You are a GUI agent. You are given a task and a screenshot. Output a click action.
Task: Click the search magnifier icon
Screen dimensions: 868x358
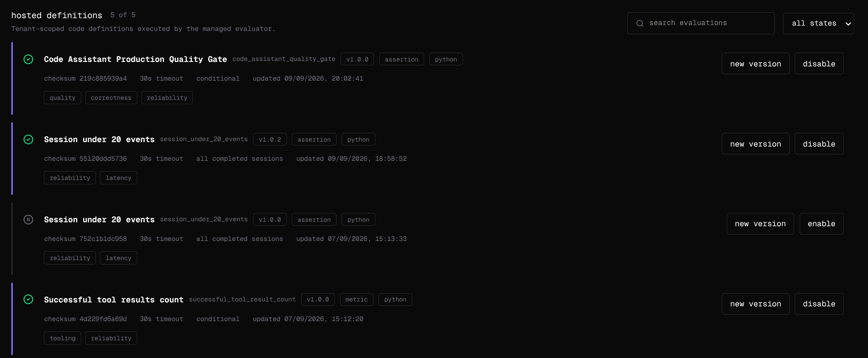coord(640,23)
